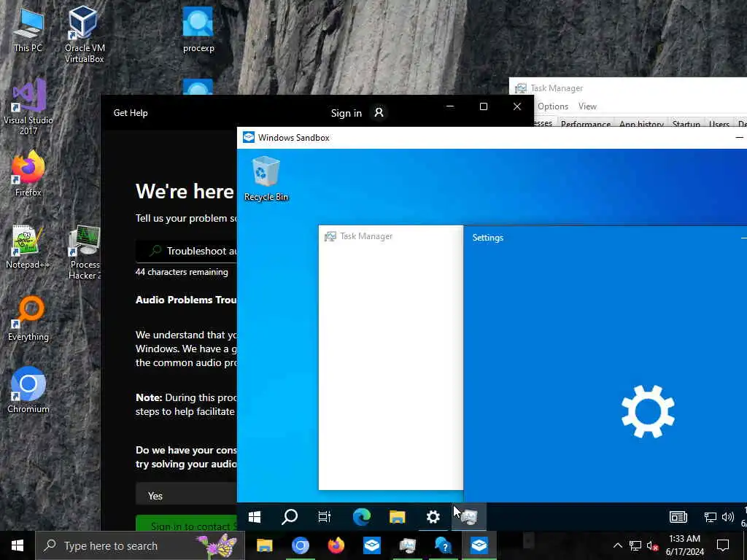Switch to Chromium on host taskbar
Image resolution: width=747 pixels, height=560 pixels.
pos(300,545)
